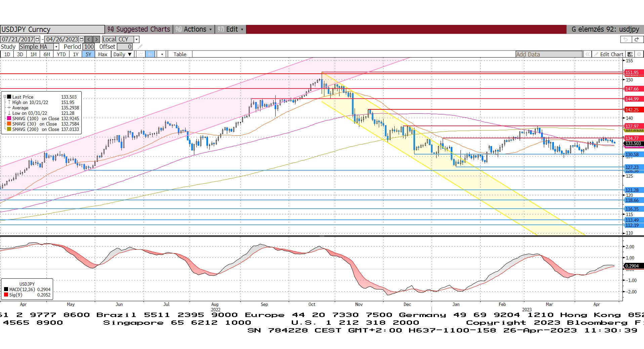The width and height of the screenshot is (644, 349).
Task: Open the Simple MA study dropdown
Action: click(x=56, y=47)
